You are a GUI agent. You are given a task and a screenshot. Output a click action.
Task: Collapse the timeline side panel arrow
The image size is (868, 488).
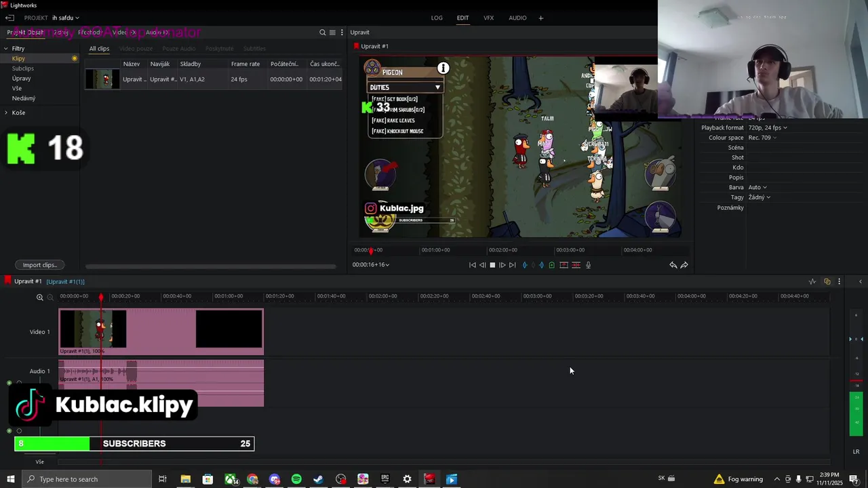(860, 281)
